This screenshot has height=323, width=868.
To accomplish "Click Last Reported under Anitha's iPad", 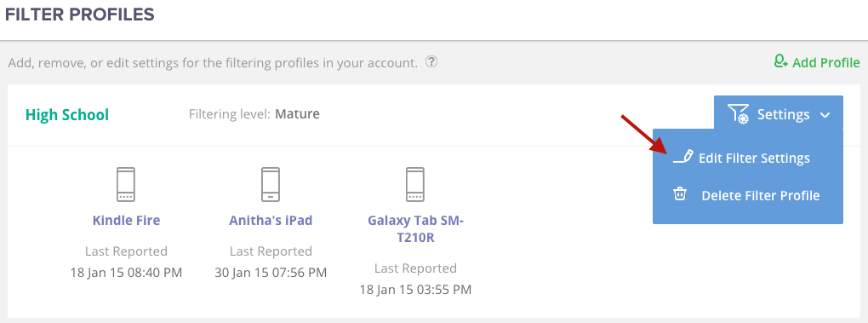I will 271,251.
